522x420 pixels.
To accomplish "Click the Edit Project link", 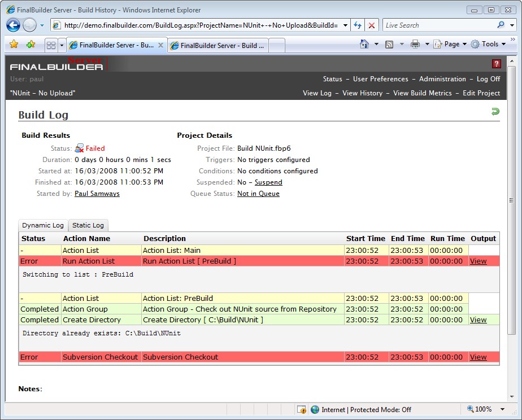I will point(481,93).
